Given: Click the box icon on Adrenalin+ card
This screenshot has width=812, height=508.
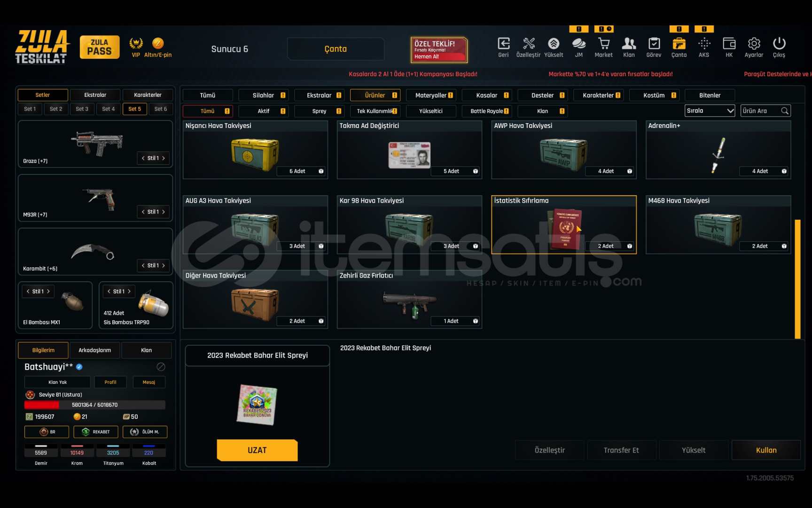Looking at the screenshot, I should coord(784,171).
